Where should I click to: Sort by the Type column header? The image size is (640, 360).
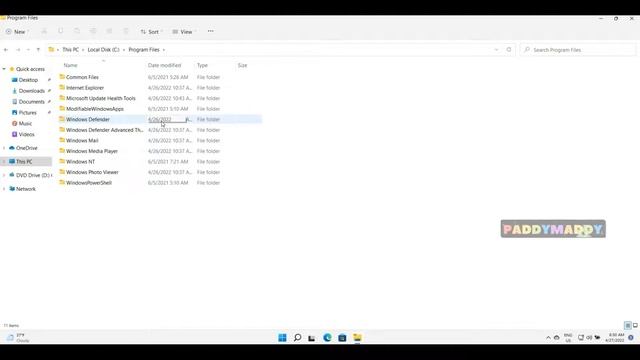(202, 65)
